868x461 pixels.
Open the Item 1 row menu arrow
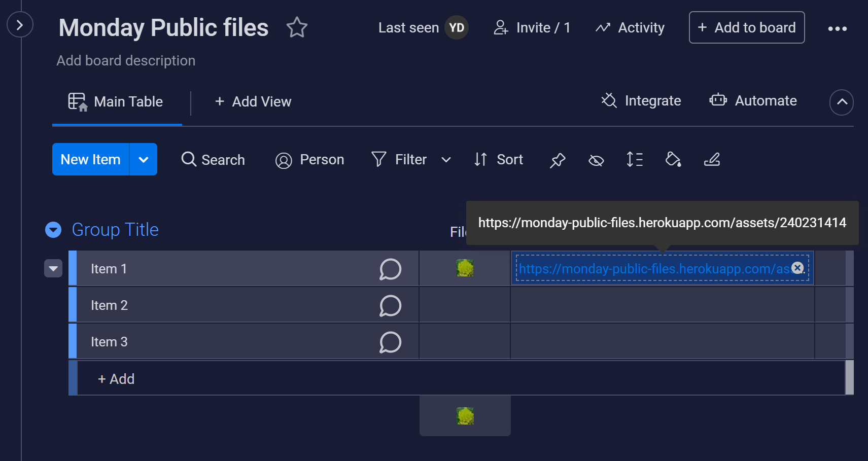[53, 268]
